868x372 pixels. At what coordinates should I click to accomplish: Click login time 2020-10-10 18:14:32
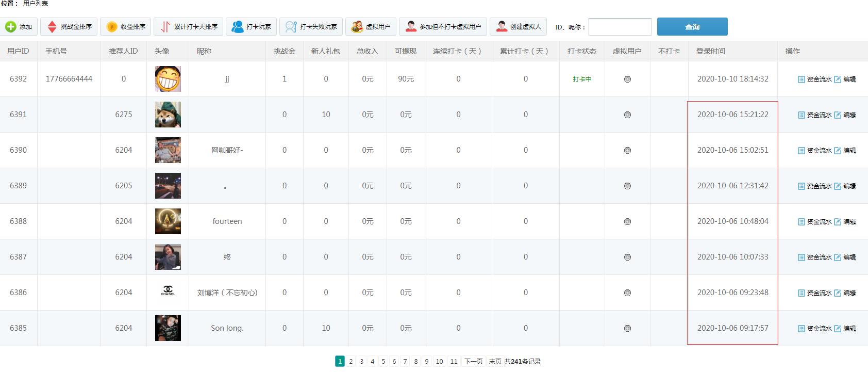click(x=733, y=79)
